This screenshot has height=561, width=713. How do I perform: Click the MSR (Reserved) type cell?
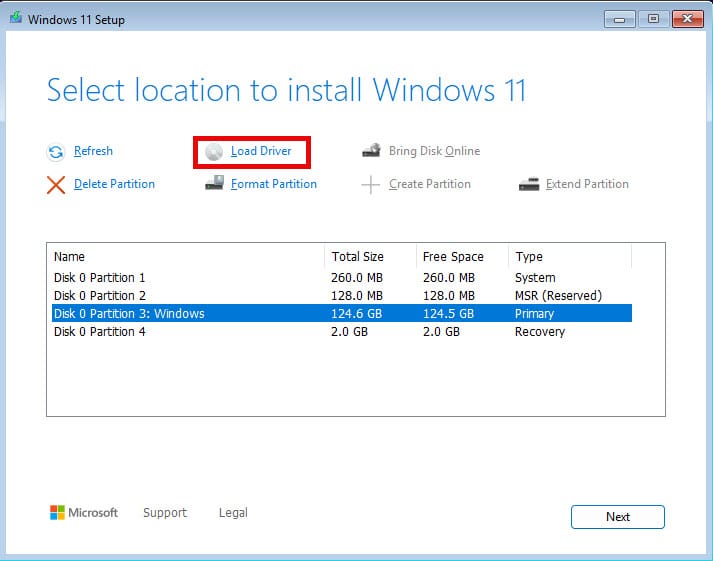(558, 296)
